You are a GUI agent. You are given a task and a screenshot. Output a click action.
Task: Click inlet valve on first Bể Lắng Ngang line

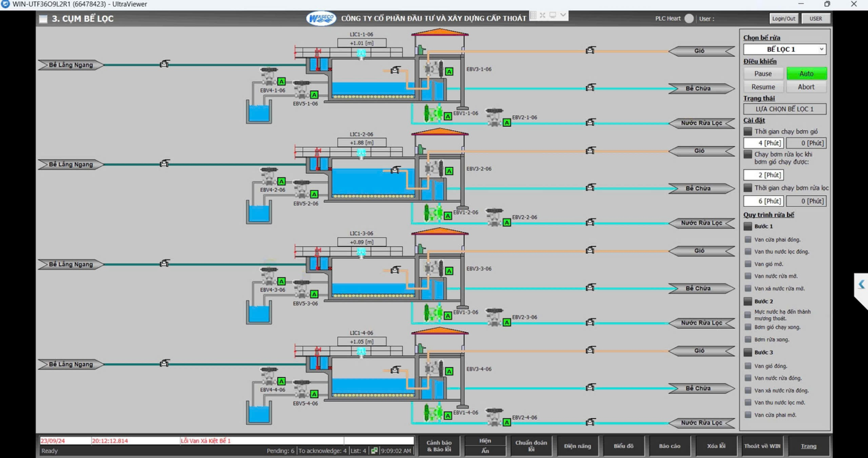(164, 64)
